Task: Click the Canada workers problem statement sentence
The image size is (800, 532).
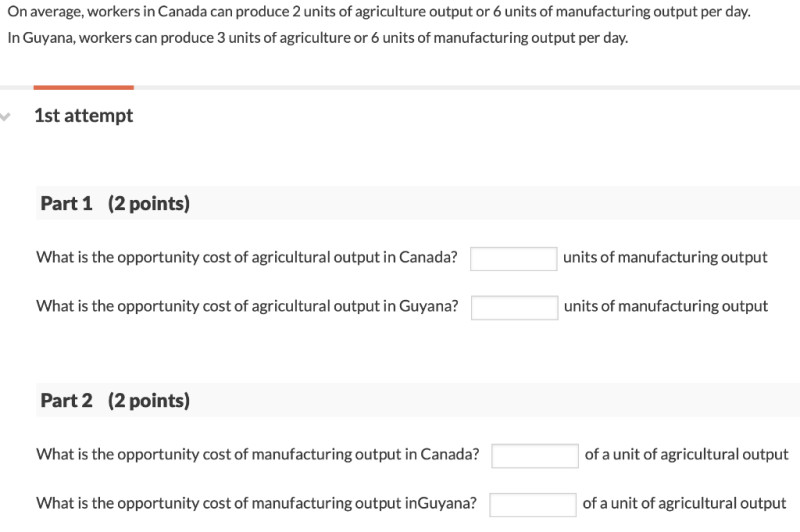Action: pyautogui.click(x=379, y=11)
